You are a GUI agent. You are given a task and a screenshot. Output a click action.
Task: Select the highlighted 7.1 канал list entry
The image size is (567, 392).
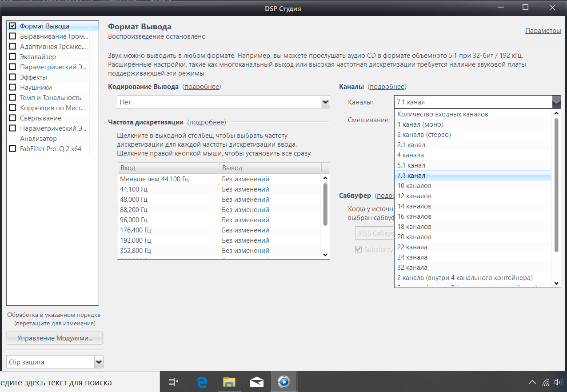coord(473,176)
